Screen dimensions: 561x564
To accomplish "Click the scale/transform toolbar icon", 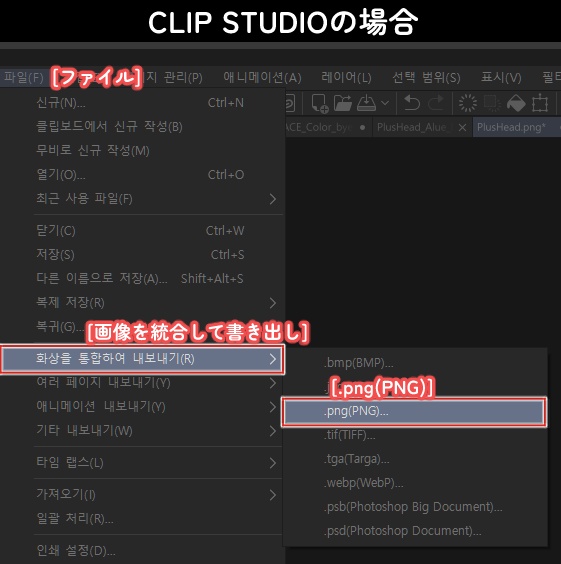I will [x=540, y=104].
